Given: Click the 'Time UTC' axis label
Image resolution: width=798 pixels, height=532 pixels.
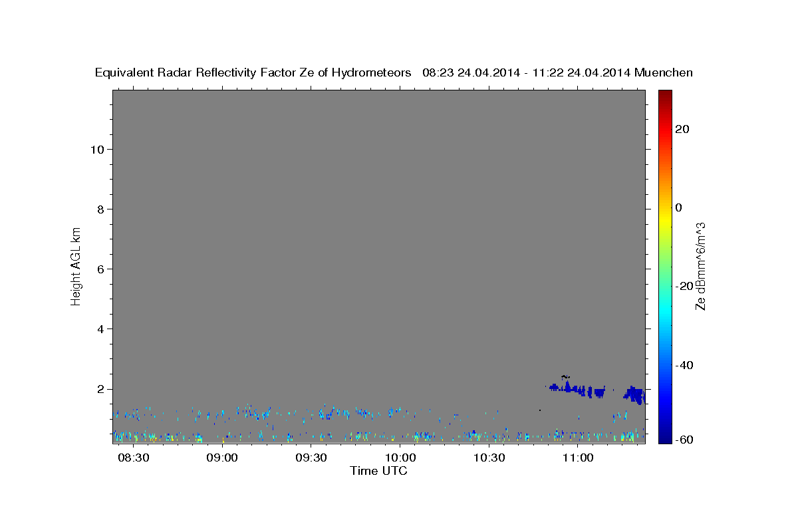Looking at the screenshot, I should point(378,471).
